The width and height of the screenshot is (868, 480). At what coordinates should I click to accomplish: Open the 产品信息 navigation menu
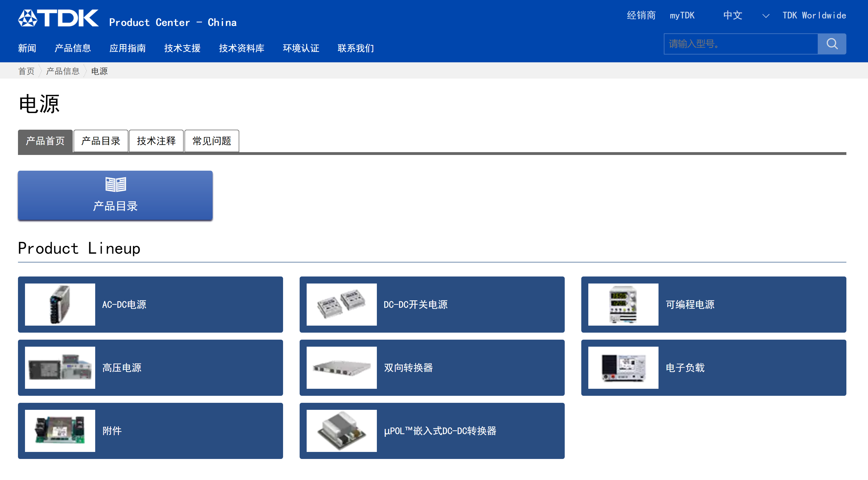point(73,48)
